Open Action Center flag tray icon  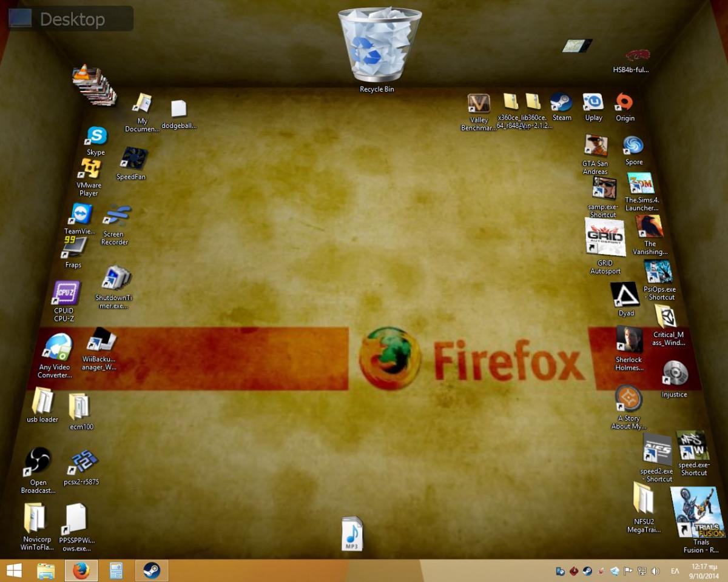coord(629,570)
